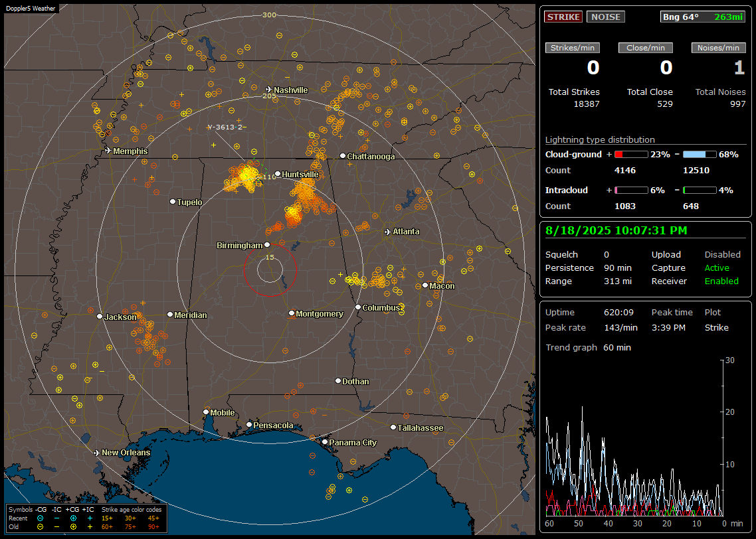Click the red circle receiver location marker
756x539 pixels.
click(270, 269)
